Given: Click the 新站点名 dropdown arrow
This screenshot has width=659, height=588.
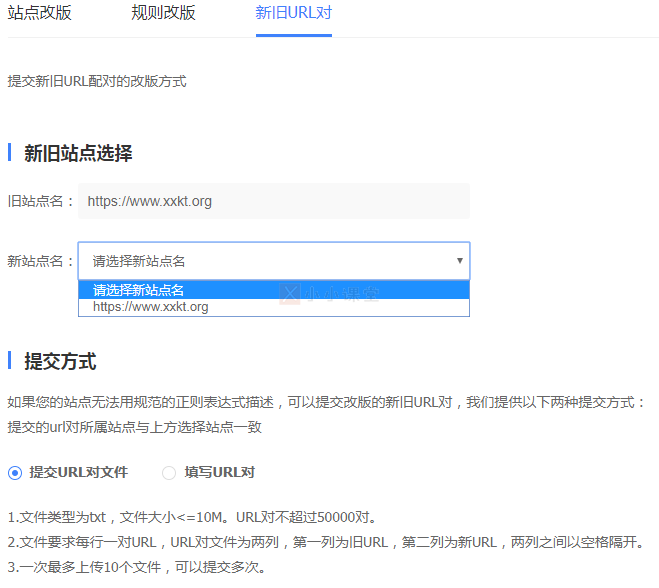Looking at the screenshot, I should (460, 261).
